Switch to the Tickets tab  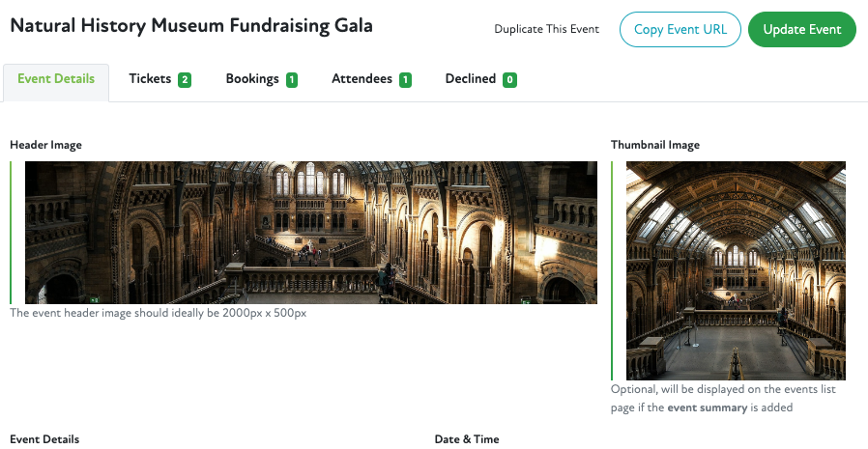pos(151,79)
